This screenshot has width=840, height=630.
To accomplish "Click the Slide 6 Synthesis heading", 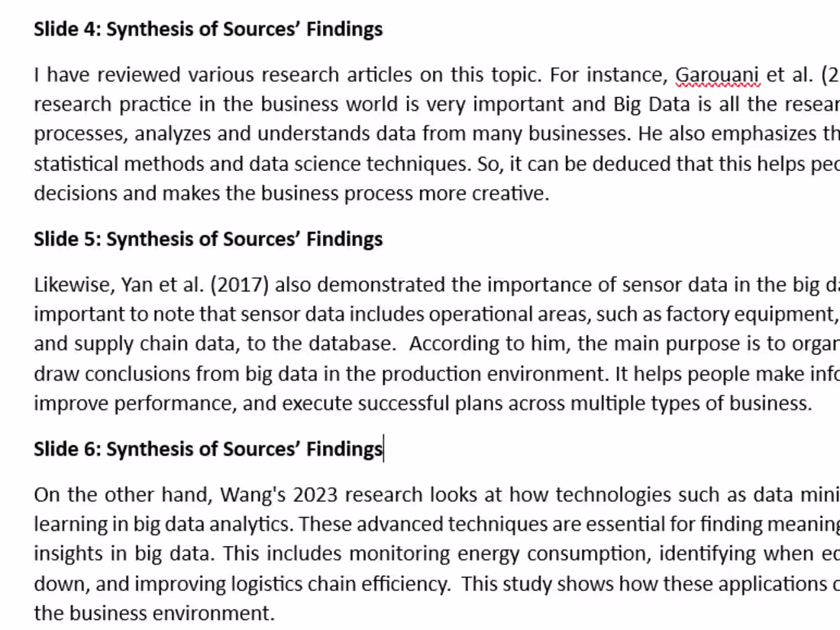I will pyautogui.click(x=208, y=449).
